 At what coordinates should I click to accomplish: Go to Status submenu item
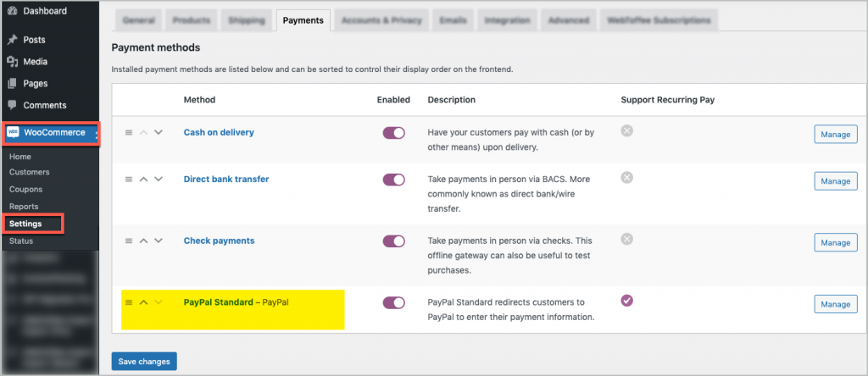21,241
